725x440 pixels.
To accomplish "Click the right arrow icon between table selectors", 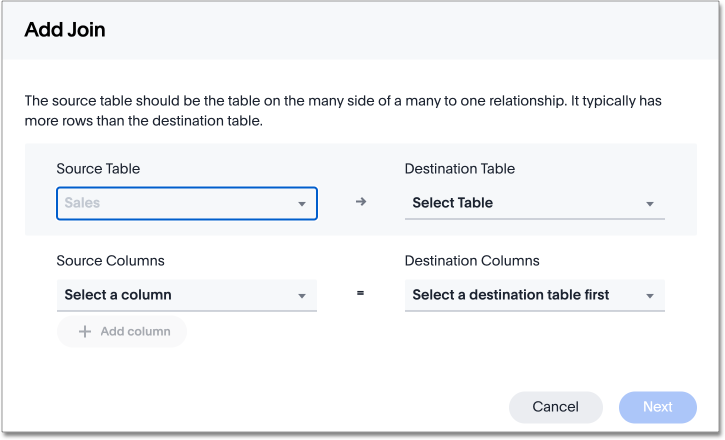I will [361, 202].
